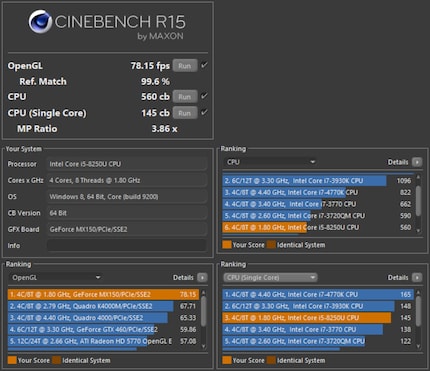Click scroll-up arrow in CPU ranking list
Screen dimensions: 430x371
point(418,177)
